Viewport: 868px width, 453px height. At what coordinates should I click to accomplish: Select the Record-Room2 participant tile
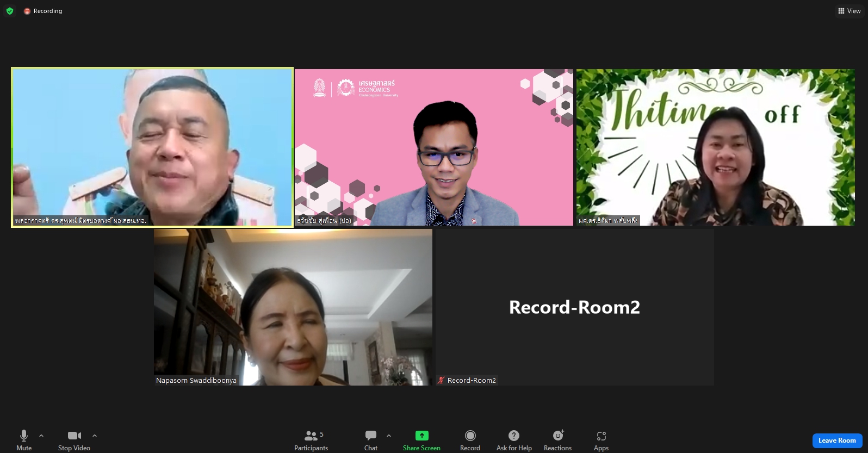coord(574,307)
